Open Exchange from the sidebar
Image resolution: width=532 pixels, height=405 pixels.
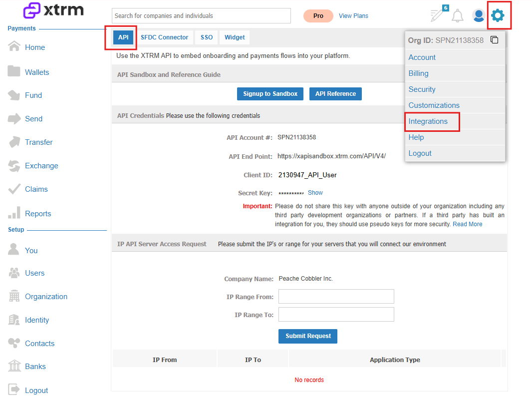pos(42,166)
